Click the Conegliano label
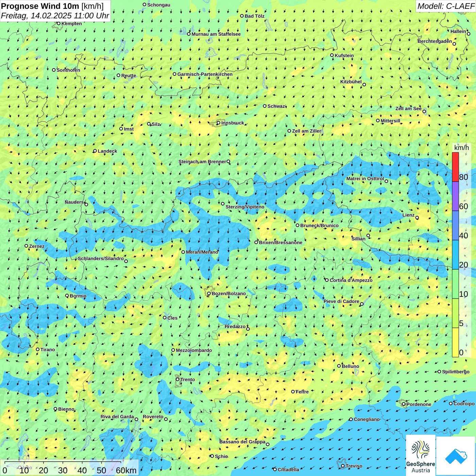476x476 pixels. click(x=367, y=419)
